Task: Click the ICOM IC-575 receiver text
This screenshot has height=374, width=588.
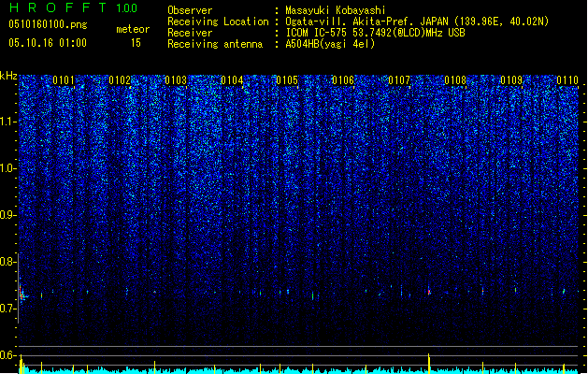Action: click(376, 33)
